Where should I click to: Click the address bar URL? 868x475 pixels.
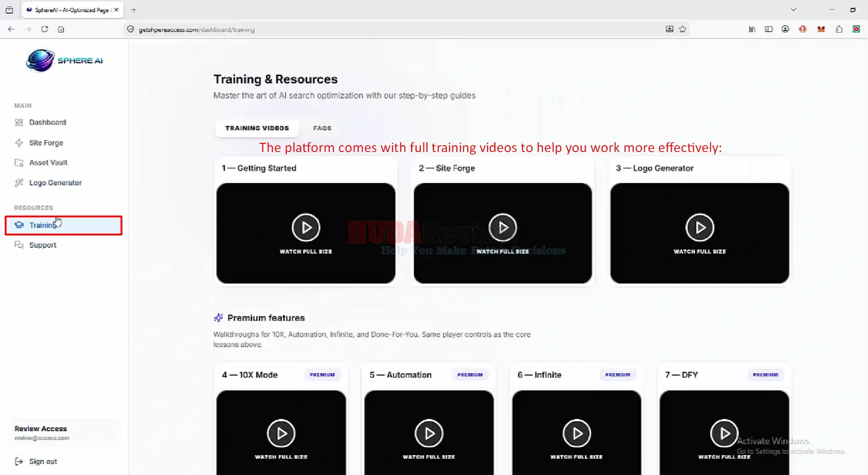pyautogui.click(x=197, y=30)
